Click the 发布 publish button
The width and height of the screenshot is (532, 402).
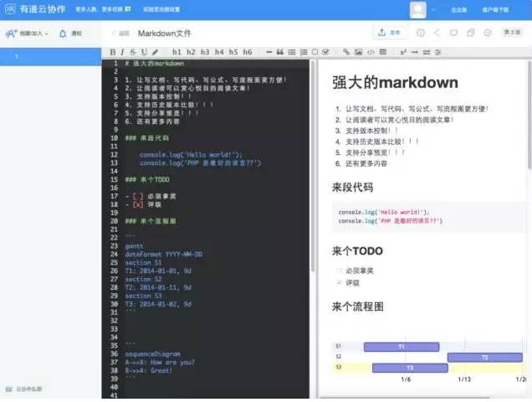(390, 33)
